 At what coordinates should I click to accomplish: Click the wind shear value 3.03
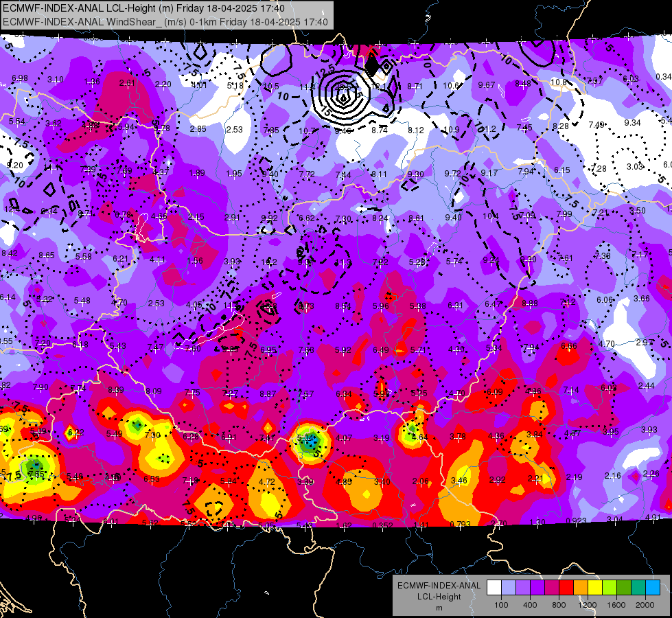point(634,166)
